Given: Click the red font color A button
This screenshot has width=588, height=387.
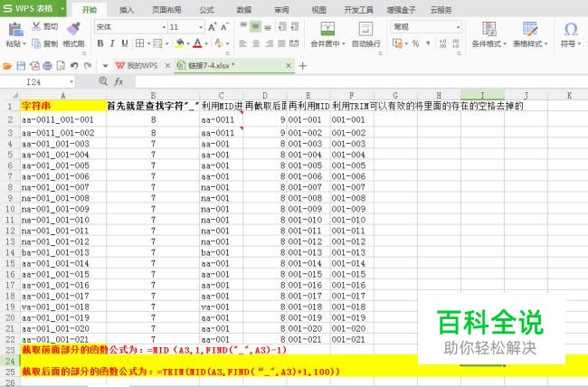Looking at the screenshot, I should point(197,43).
